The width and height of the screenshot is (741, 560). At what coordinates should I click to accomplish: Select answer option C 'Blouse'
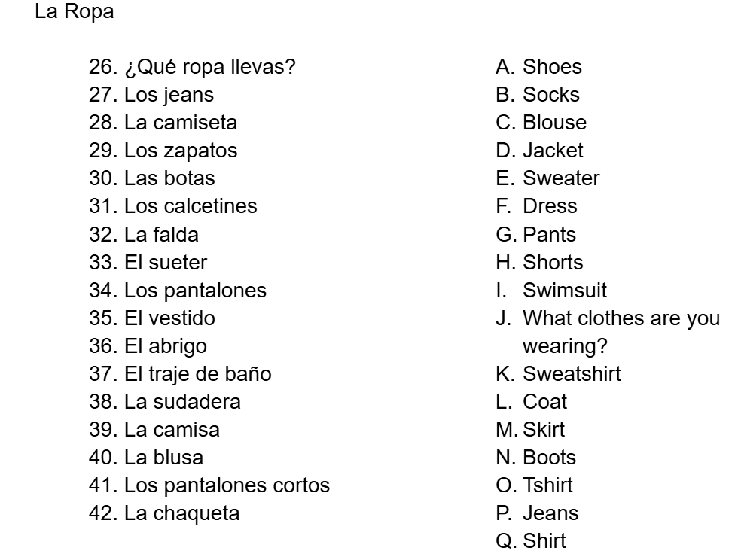(554, 123)
